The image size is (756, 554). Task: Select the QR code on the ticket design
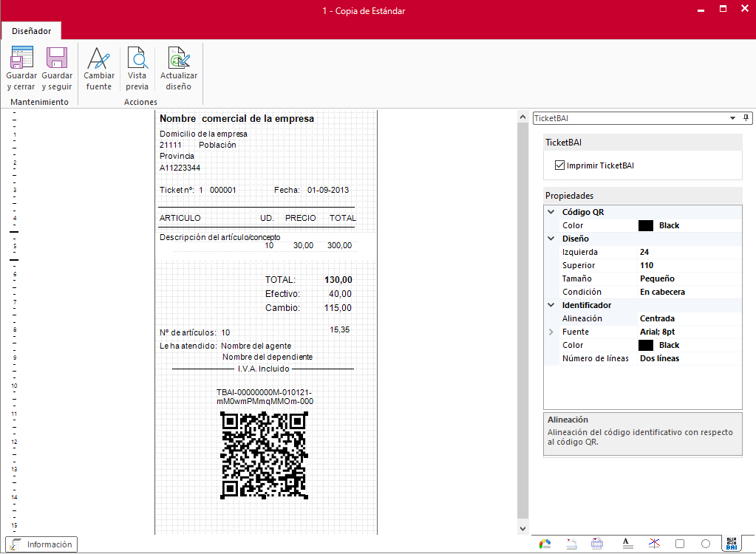tap(265, 455)
